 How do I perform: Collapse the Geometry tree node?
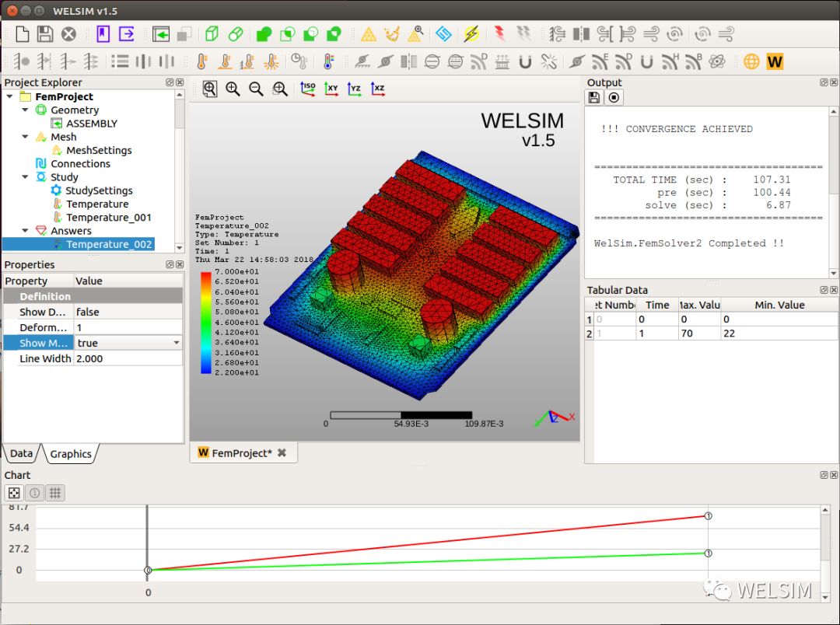pos(25,110)
